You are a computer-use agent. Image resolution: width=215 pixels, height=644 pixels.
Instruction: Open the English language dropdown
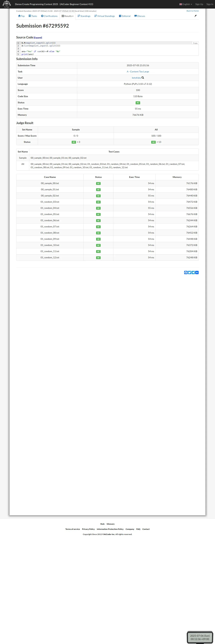(186, 4)
